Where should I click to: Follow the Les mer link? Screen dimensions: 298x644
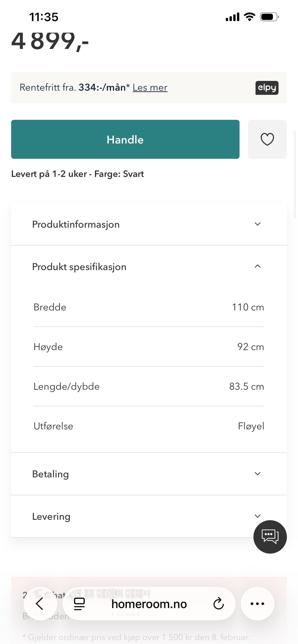point(150,88)
